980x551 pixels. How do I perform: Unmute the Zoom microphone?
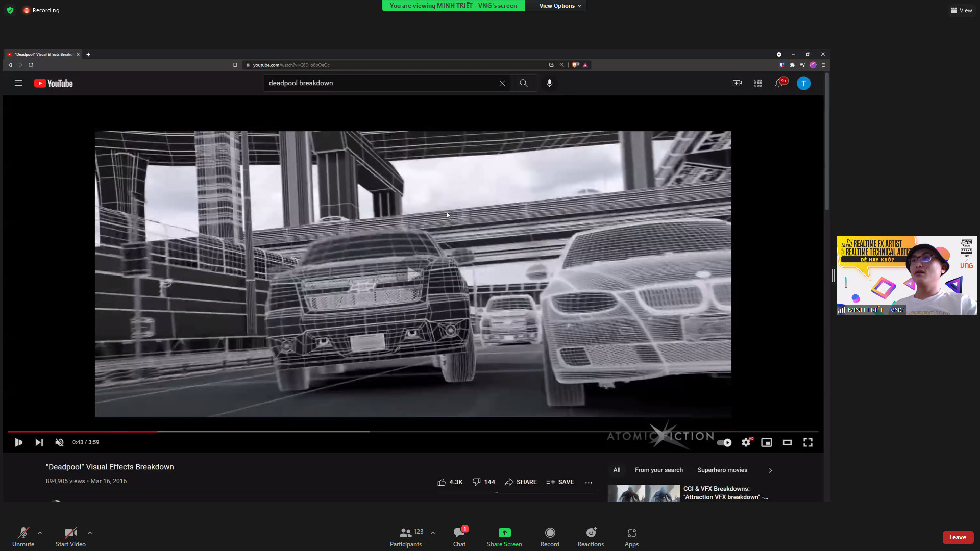(x=23, y=537)
